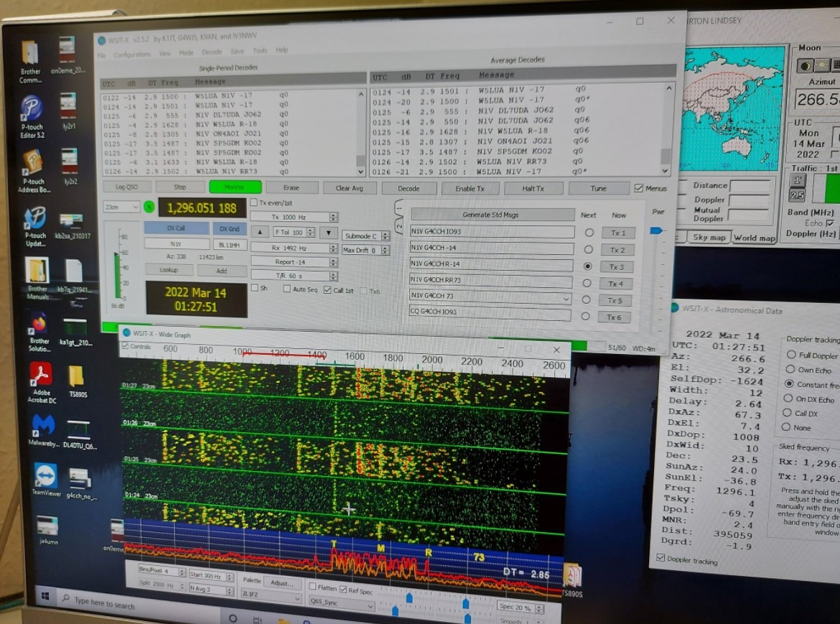This screenshot has width=840, height=624.
Task: Select the On DX Echo Doppler option
Action: pyautogui.click(x=788, y=398)
